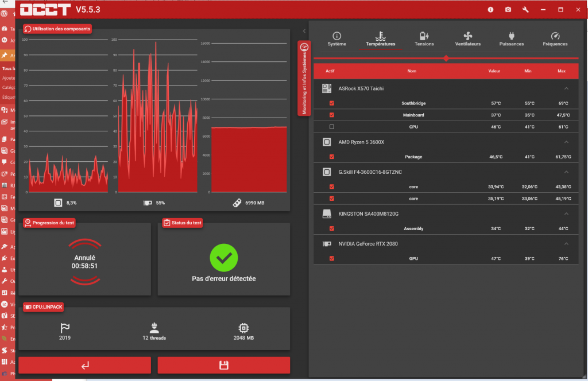Click the memory icon beside 6990 MB
Viewport: 588px width, 381px height.
[x=237, y=203]
